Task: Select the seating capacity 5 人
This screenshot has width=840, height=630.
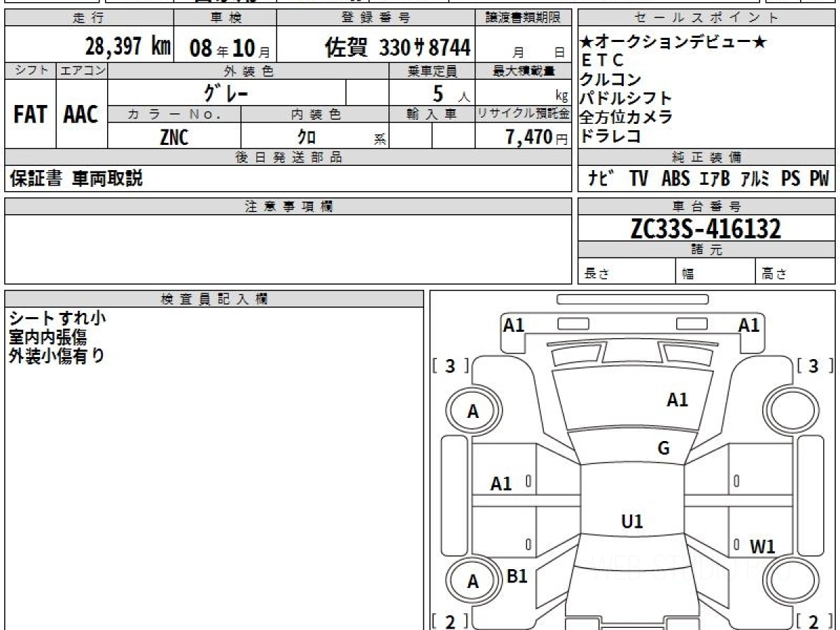Action: (x=451, y=93)
